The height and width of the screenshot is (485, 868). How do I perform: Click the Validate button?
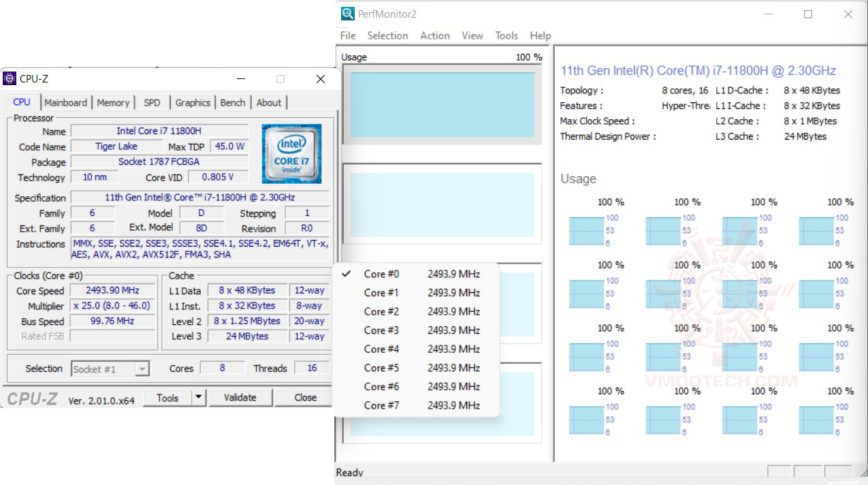[240, 398]
